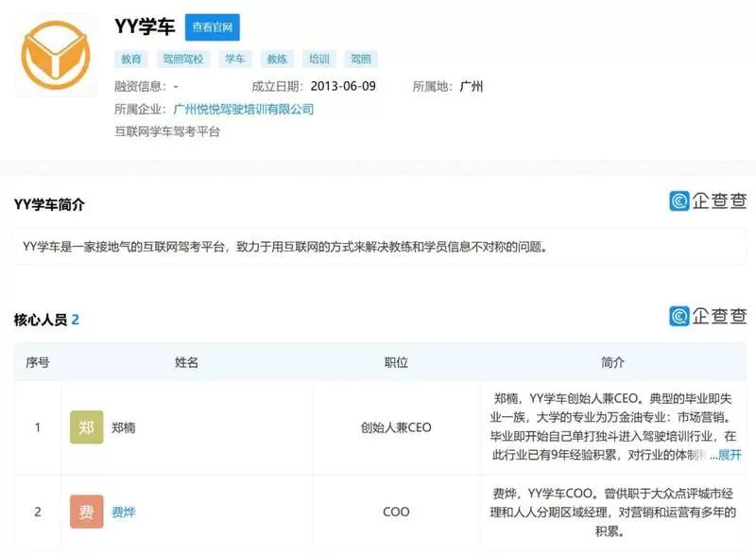Select the 教育 tag
The height and width of the screenshot is (557, 756).
[130, 59]
